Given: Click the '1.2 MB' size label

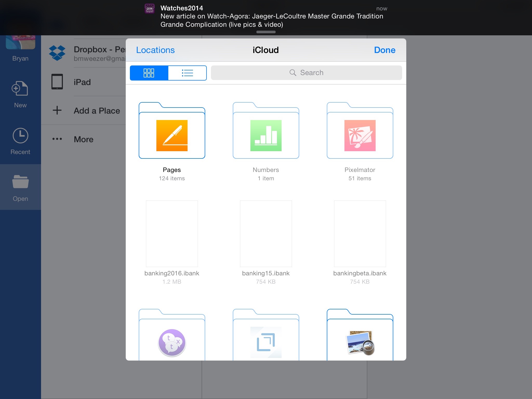Looking at the screenshot, I should pyautogui.click(x=172, y=282).
